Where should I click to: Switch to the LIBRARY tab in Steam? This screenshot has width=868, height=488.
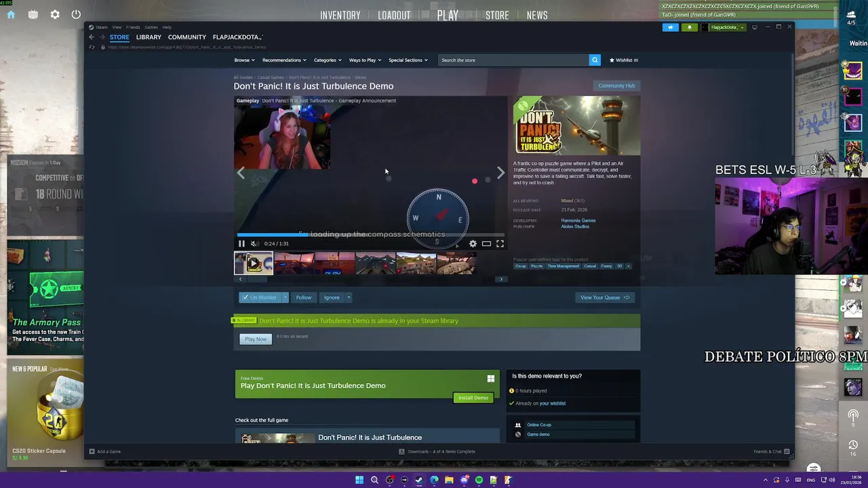pyautogui.click(x=149, y=37)
